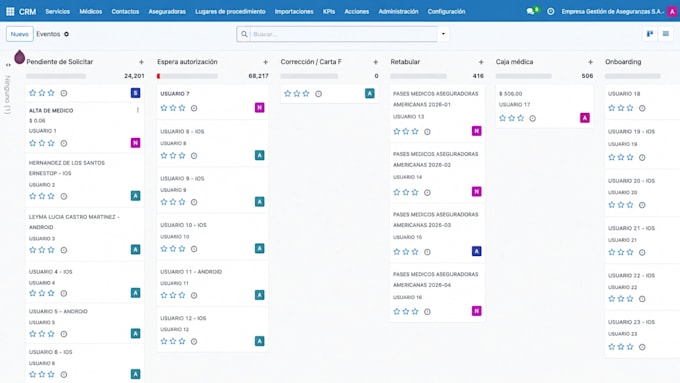Switch to Kanban view
The image size is (680, 383).
(650, 34)
